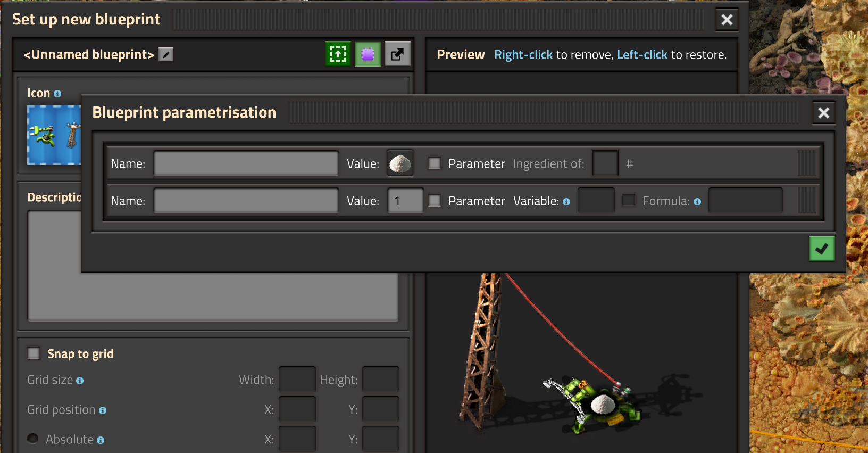Enable Parameter checkbox in the first row
Viewport: 868px width, 453px height.
pos(435,163)
